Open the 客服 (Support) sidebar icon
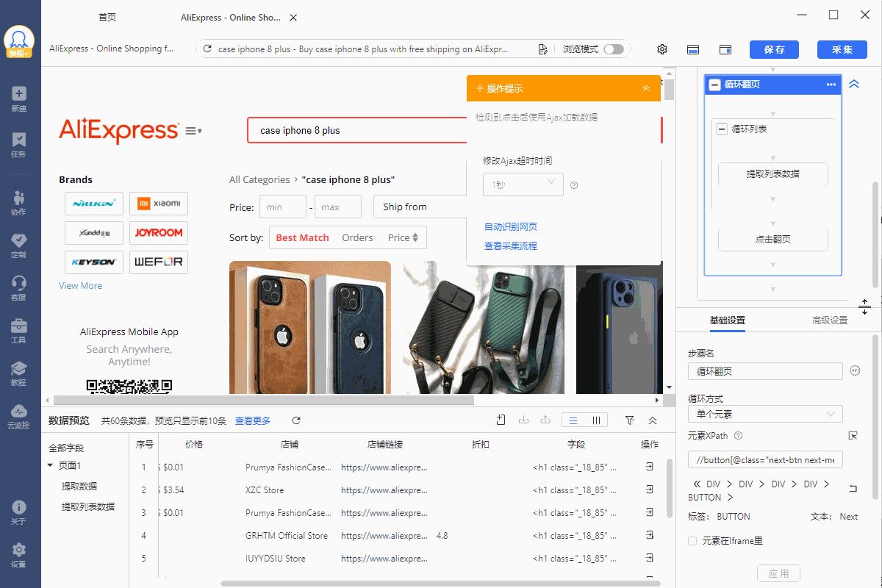Image resolution: width=882 pixels, height=588 pixels. (x=19, y=288)
